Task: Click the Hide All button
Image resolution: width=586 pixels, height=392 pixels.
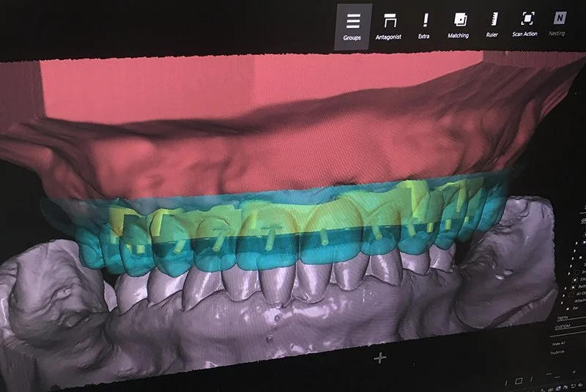Action: pyautogui.click(x=558, y=344)
